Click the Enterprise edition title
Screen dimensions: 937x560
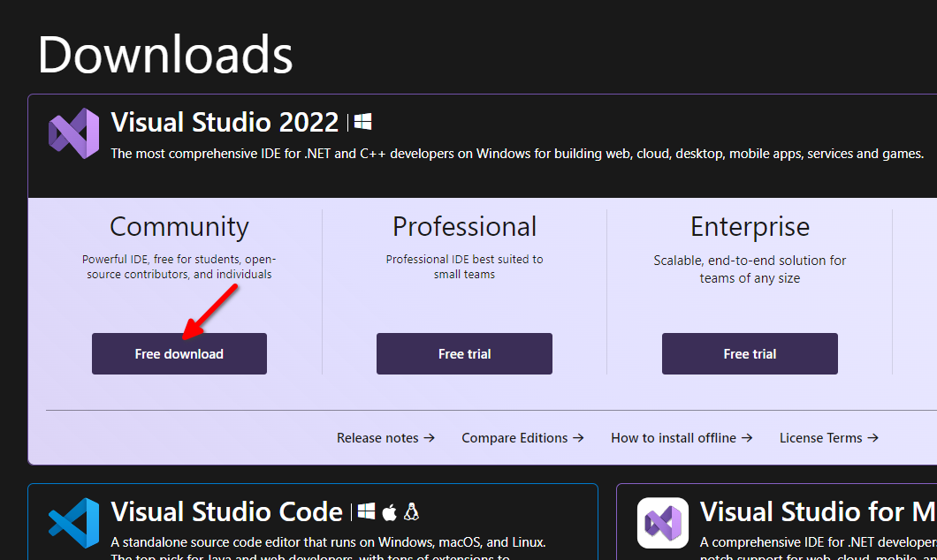[750, 227]
